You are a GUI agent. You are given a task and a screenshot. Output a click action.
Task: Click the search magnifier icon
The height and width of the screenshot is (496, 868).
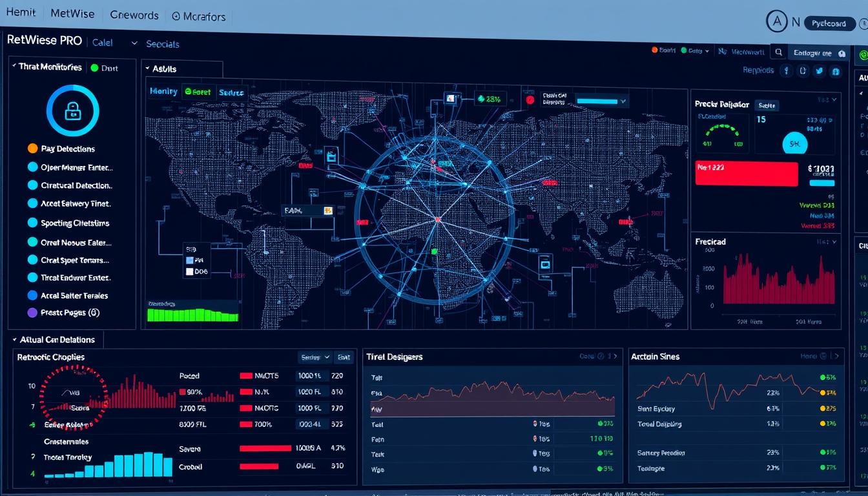tap(780, 53)
